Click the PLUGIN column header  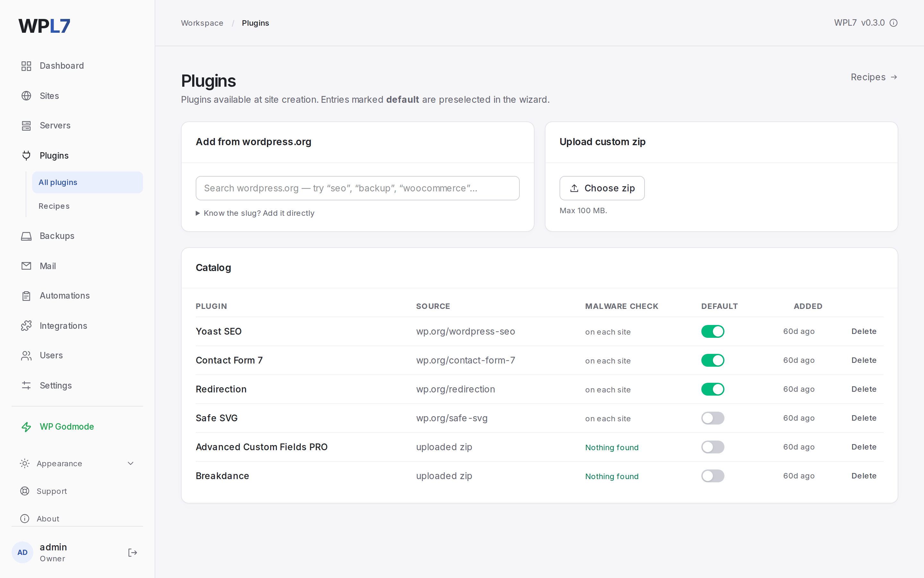[211, 306]
